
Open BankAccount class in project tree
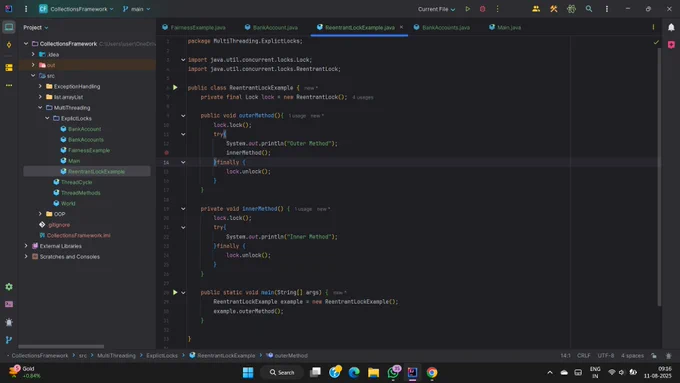[x=84, y=129]
